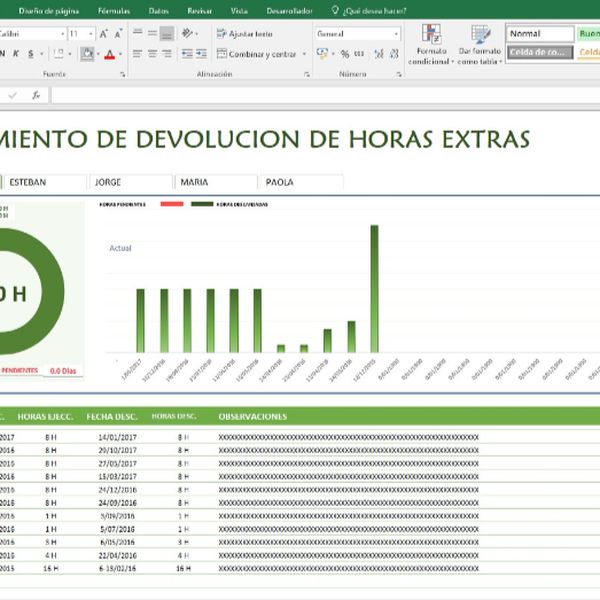Screen dimensions: 600x600
Task: Click the decrease font size icon
Action: [x=118, y=34]
